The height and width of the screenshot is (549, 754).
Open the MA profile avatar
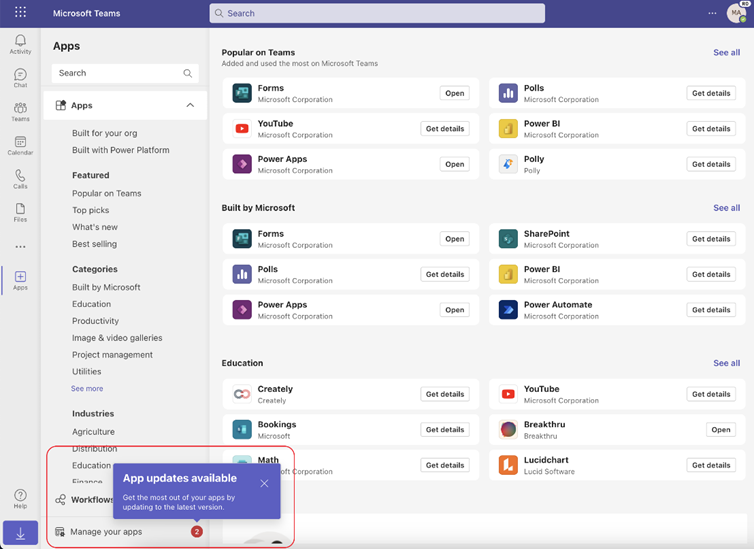[x=736, y=13]
